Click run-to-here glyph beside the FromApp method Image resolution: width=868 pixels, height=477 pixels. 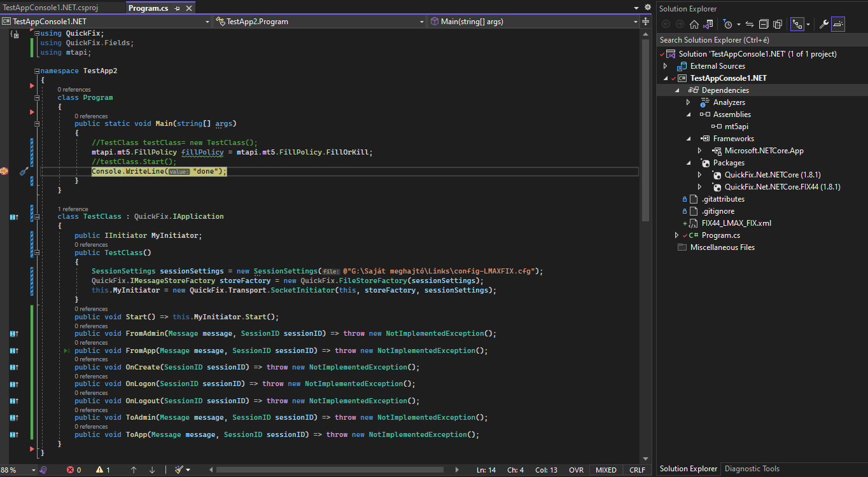pyautogui.click(x=67, y=350)
